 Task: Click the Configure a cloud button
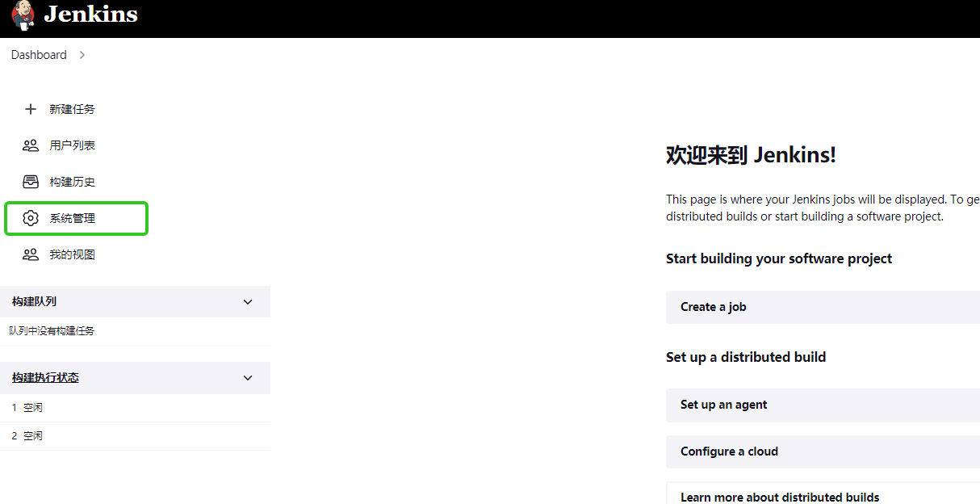(x=823, y=451)
